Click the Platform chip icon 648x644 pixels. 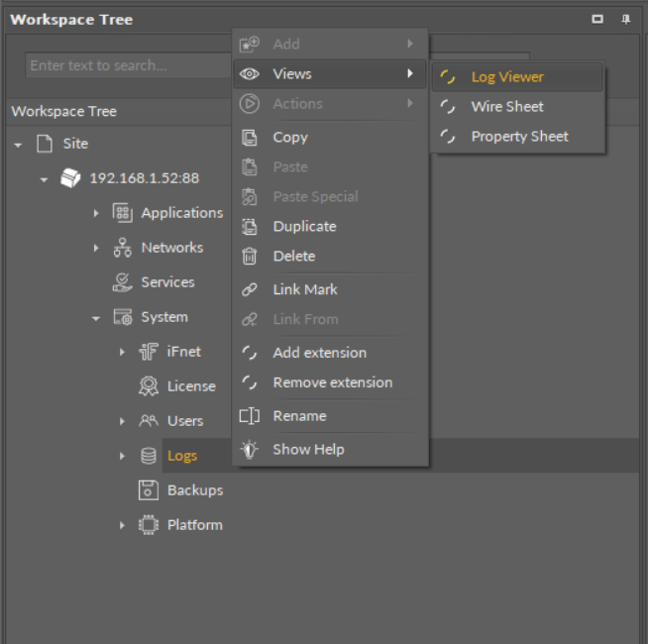[149, 525]
